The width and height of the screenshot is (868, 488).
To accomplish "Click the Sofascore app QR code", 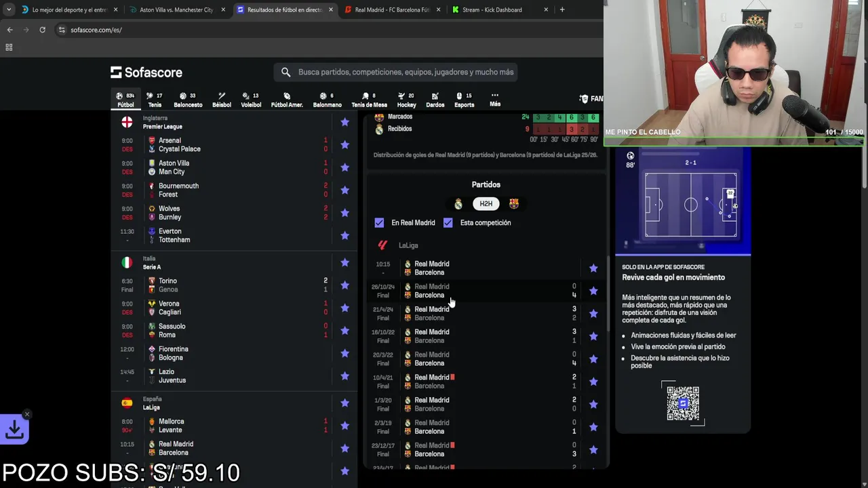I will 683,403.
